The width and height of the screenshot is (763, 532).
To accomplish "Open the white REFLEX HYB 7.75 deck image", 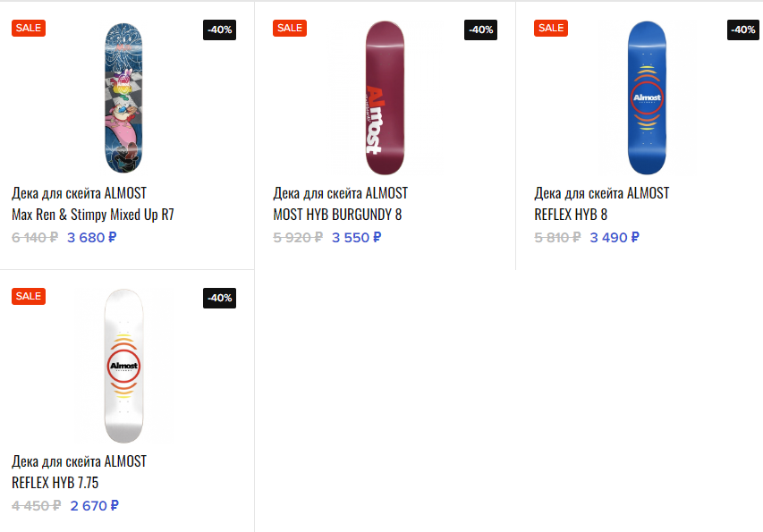I will click(x=123, y=367).
